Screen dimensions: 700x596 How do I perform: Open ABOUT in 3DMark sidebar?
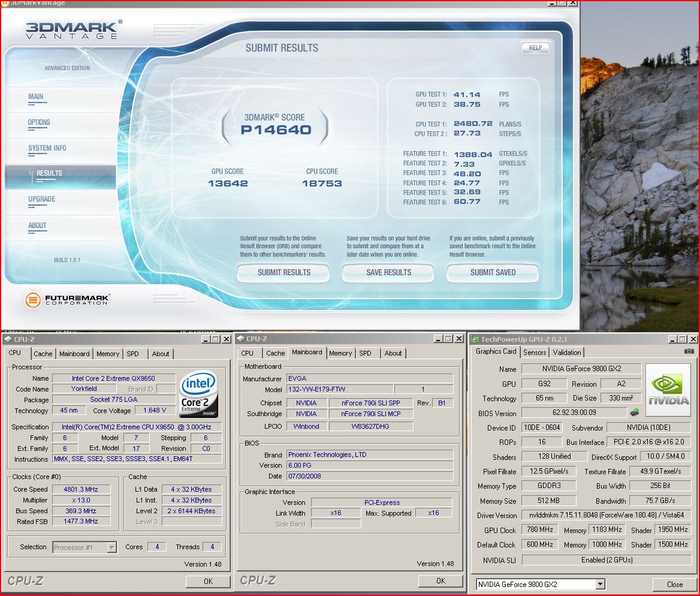point(37,225)
